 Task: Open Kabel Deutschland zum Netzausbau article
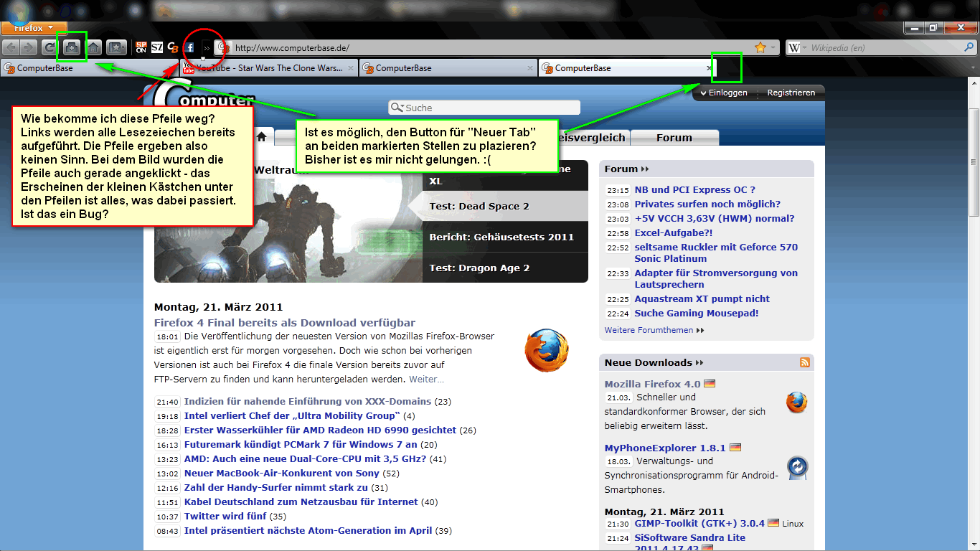[301, 501]
